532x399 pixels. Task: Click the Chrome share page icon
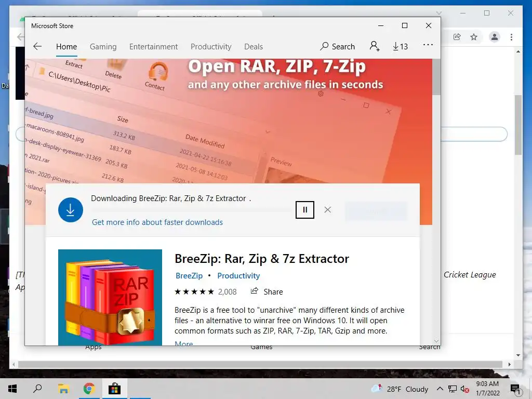(x=457, y=37)
